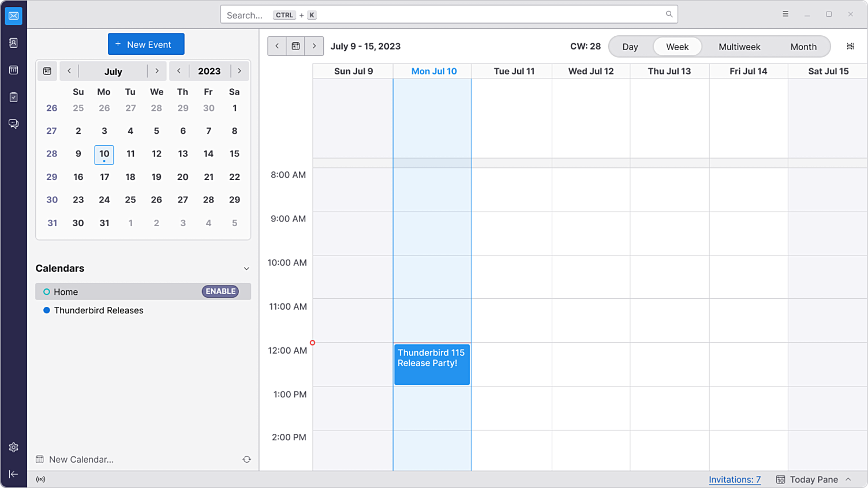868x488 pixels.
Task: Open the Invitations: 7 link
Action: point(735,479)
